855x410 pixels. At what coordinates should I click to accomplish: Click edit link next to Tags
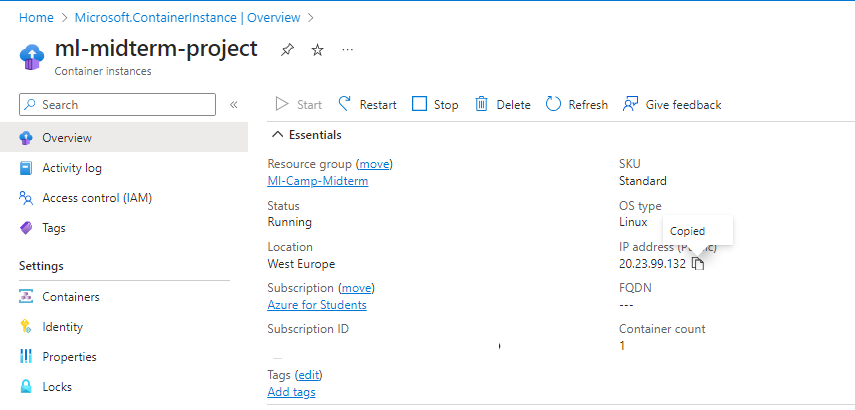(x=309, y=375)
